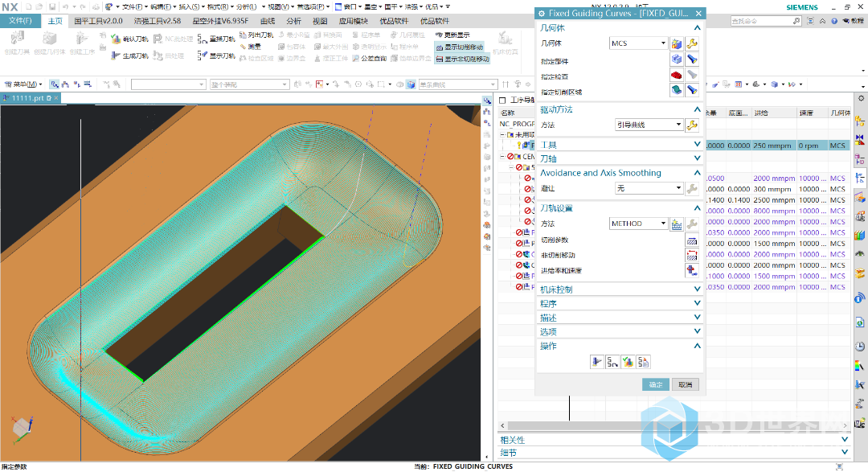This screenshot has height=472, width=868.
Task: Expand the 描述 section
Action: [x=620, y=318]
